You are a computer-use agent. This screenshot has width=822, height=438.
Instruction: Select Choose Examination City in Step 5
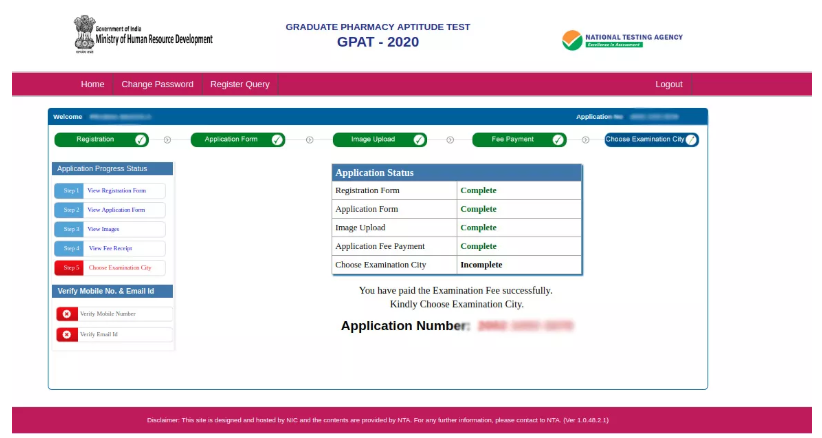point(120,268)
